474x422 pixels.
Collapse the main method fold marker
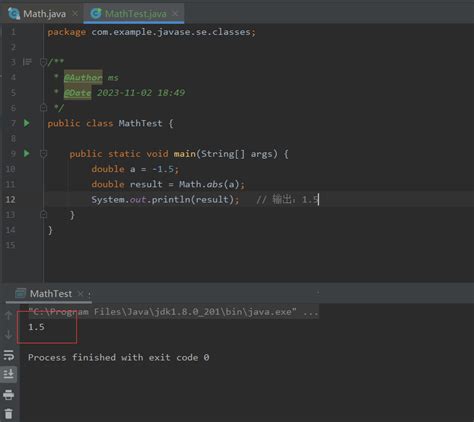click(43, 154)
